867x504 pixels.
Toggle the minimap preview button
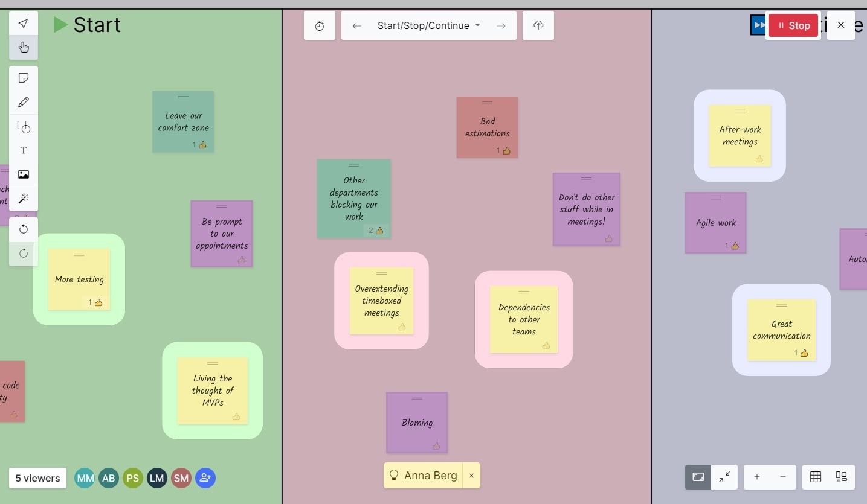698,477
